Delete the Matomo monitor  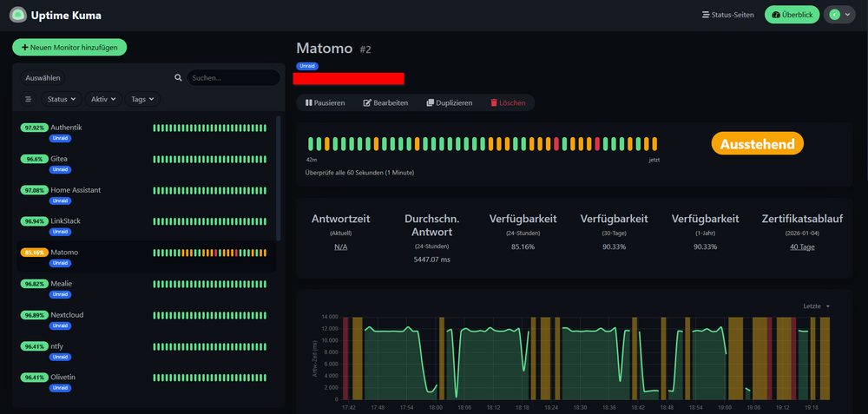coord(508,103)
